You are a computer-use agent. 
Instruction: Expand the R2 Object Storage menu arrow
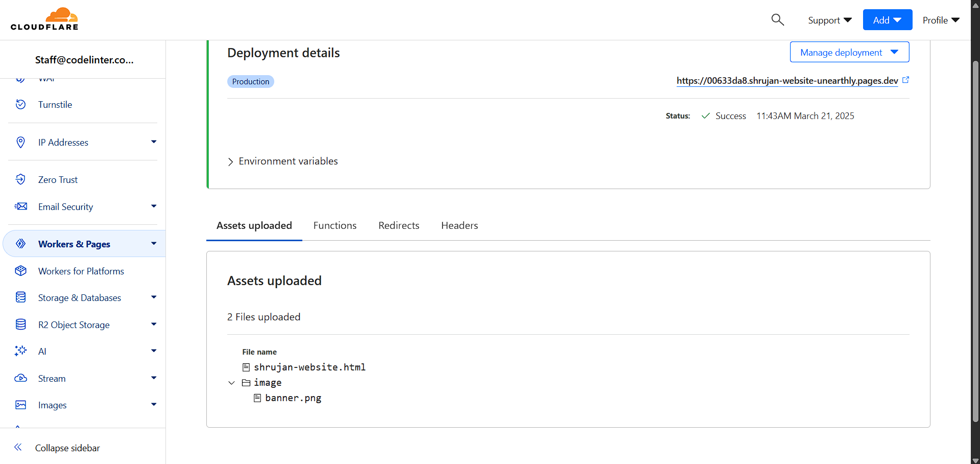tap(154, 324)
